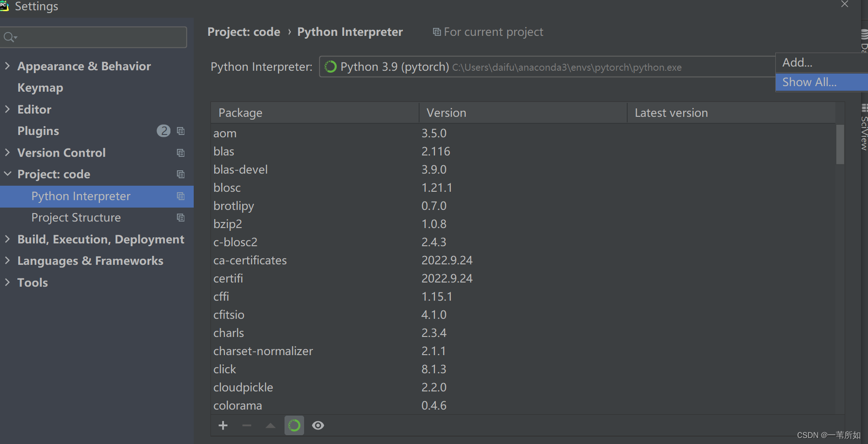Select the blas package row
Viewport: 868px width, 444px height.
(523, 151)
